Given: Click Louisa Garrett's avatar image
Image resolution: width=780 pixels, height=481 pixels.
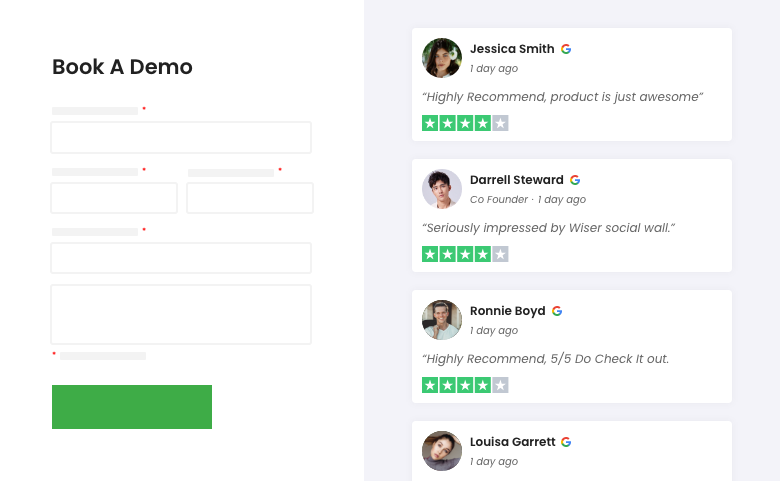Looking at the screenshot, I should pyautogui.click(x=442, y=451).
